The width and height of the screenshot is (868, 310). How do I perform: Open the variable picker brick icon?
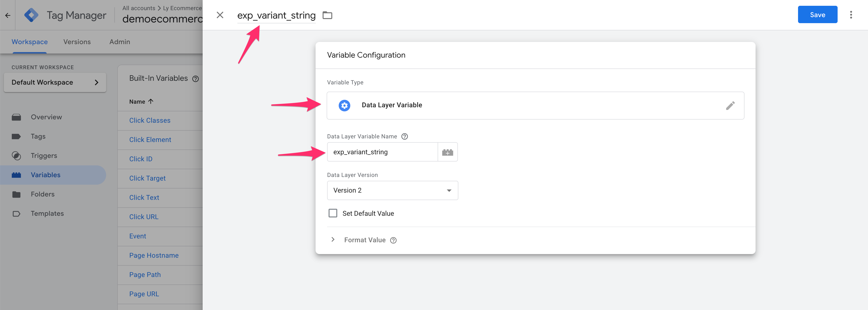coord(448,152)
